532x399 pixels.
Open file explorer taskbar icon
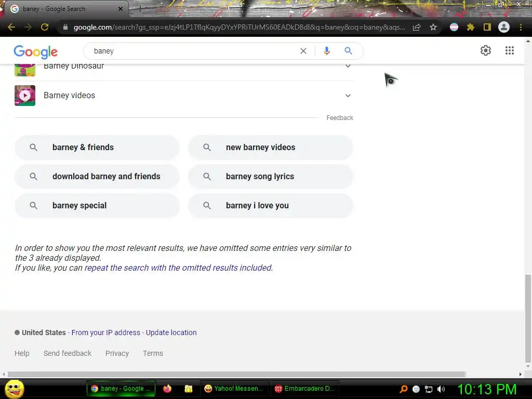pos(188,389)
